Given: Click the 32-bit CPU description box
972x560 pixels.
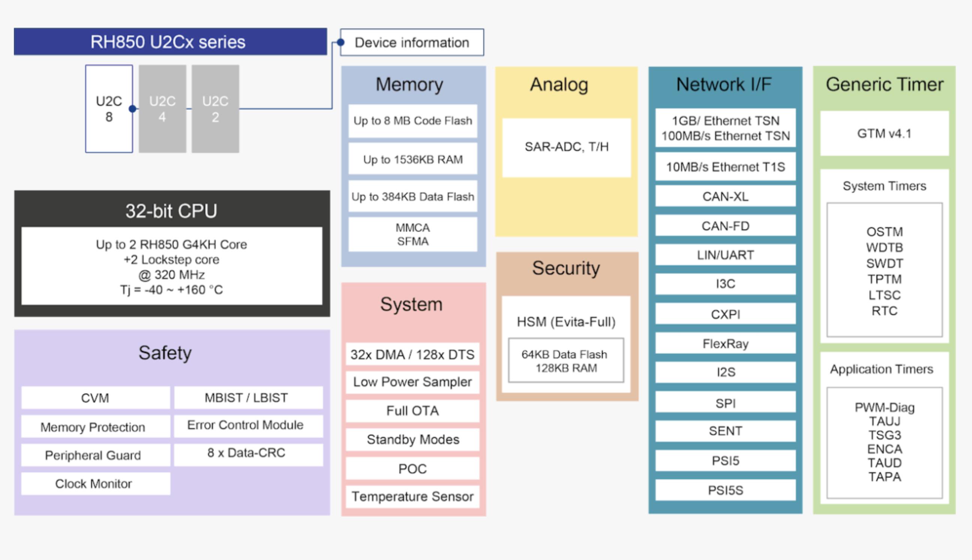Looking at the screenshot, I should point(172,266).
